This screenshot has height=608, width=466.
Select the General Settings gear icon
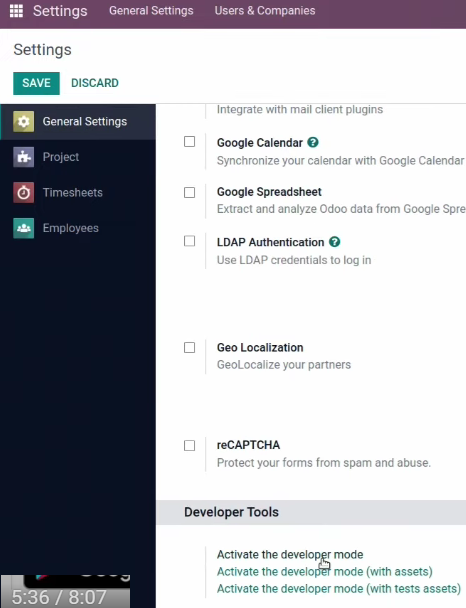24,122
